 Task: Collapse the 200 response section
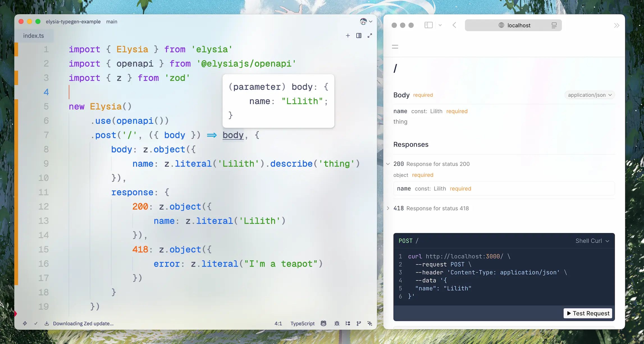tap(388, 164)
